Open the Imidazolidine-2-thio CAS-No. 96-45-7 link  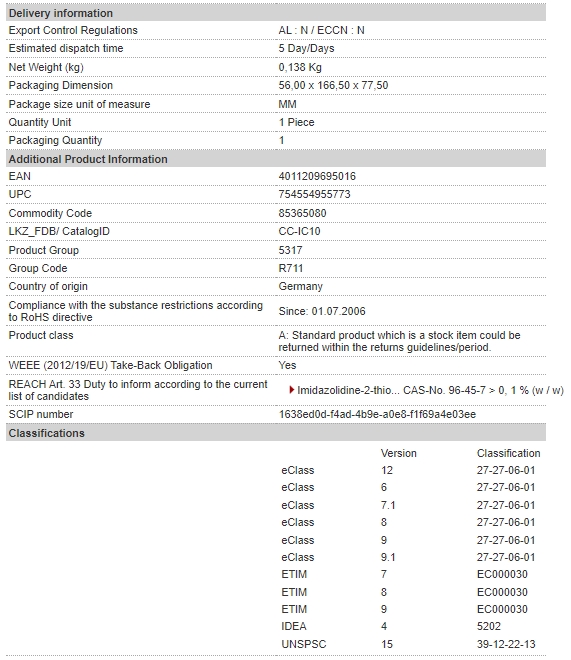point(430,390)
